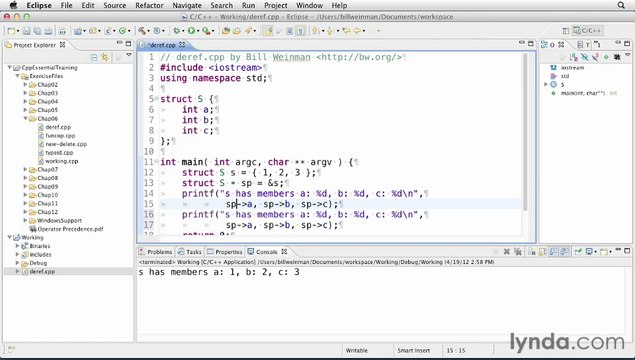Select main(int, char**) in Outline

[583, 93]
